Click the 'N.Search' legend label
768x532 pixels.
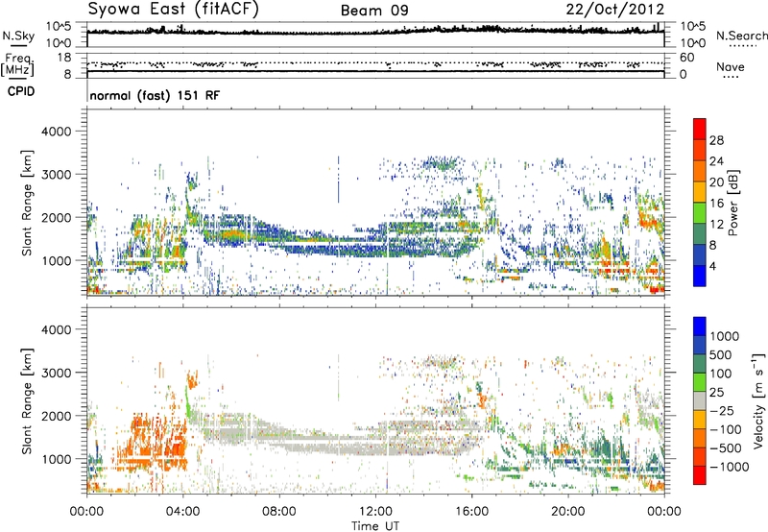[741, 36]
